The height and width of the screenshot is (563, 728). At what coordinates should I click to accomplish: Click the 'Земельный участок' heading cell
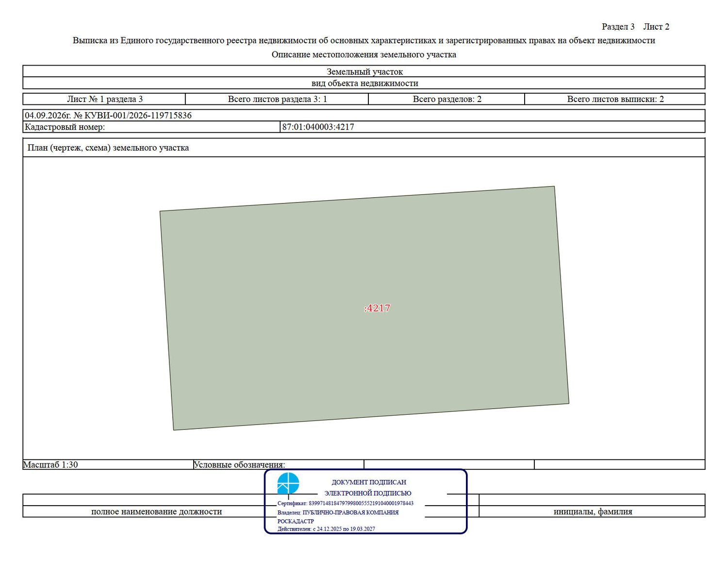click(364, 71)
